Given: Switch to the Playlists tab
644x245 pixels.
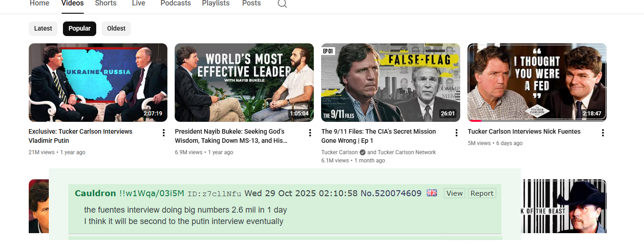Looking at the screenshot, I should tap(217, 3).
